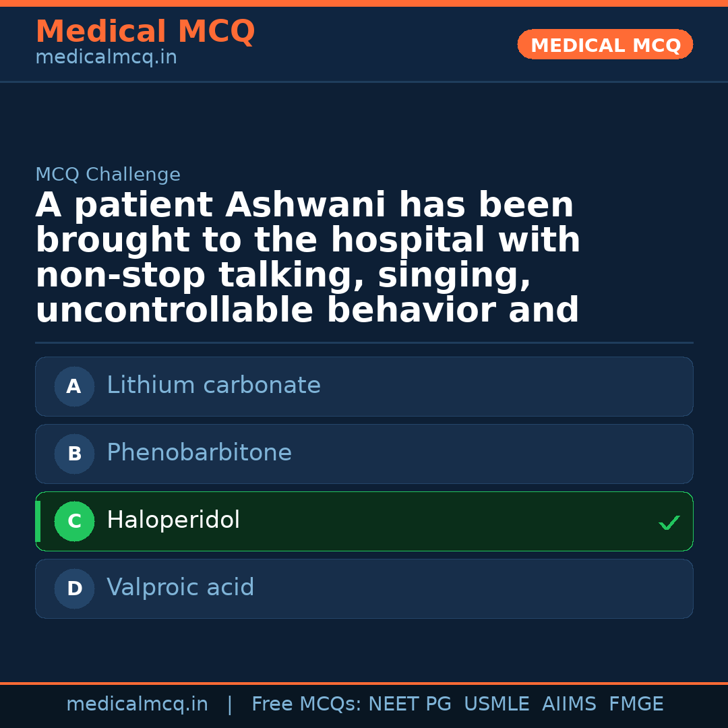The height and width of the screenshot is (728, 728).
Task: Open the highlighted Haloperidol answer card
Action: point(364,521)
